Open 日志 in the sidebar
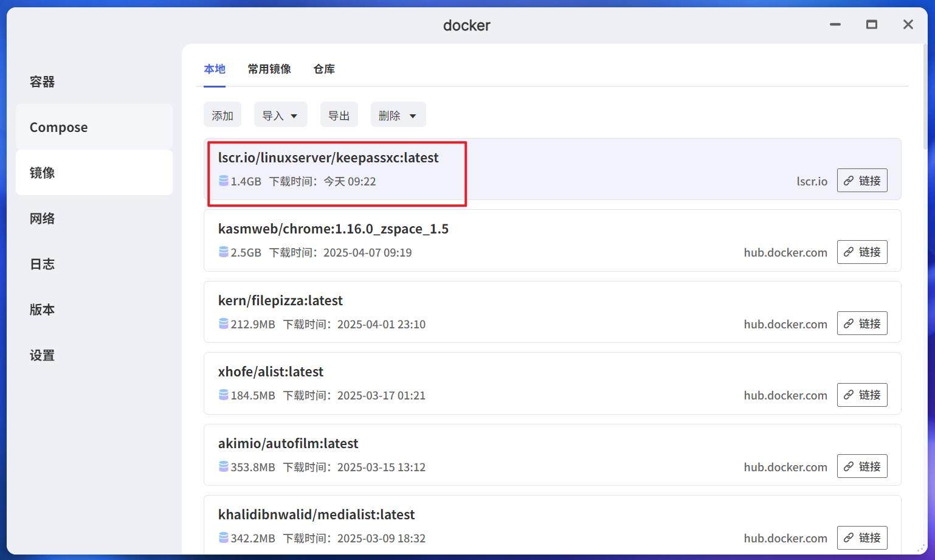Screen dimensions: 935x560 [x=94, y=264]
